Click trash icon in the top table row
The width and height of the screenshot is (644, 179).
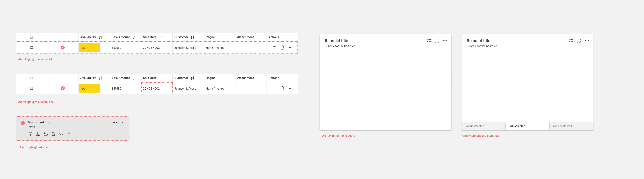(282, 48)
